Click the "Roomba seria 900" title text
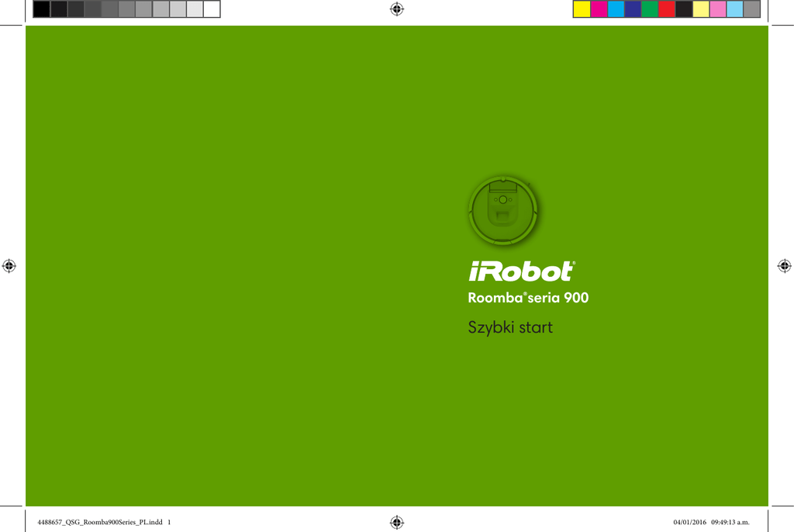The width and height of the screenshot is (794, 532). [x=528, y=298]
